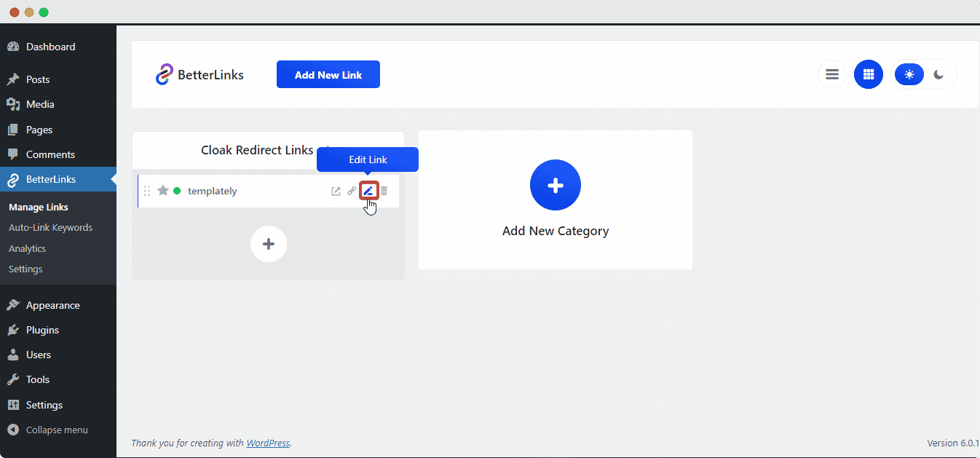This screenshot has width=980, height=458.
Task: Open the external link icon for templately
Action: 335,191
